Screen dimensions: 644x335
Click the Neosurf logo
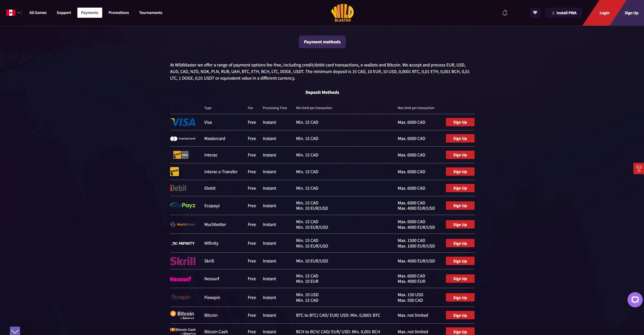181,279
